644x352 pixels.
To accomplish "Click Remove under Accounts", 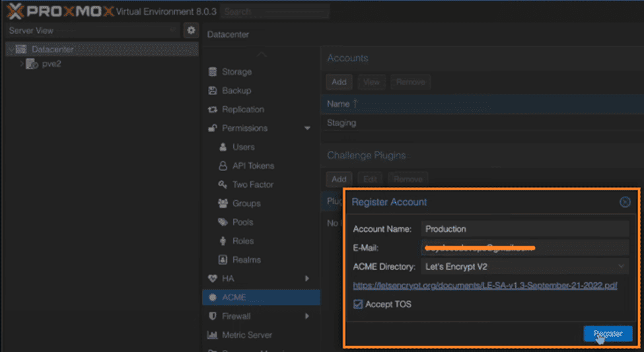I will tap(410, 82).
